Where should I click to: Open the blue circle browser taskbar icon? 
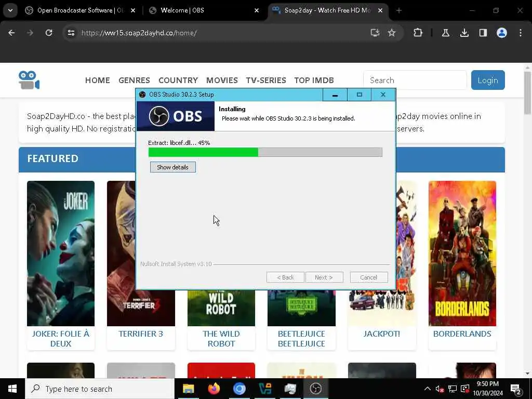coord(239,389)
